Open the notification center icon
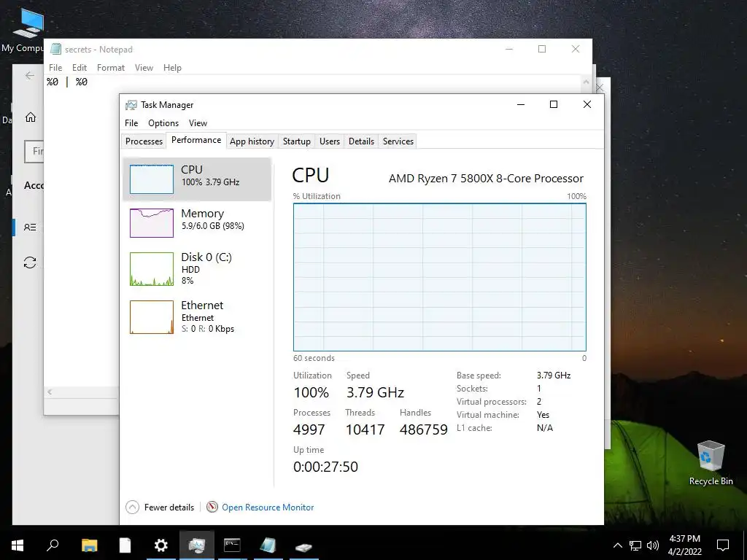Screen dimensions: 747x560 [723, 545]
